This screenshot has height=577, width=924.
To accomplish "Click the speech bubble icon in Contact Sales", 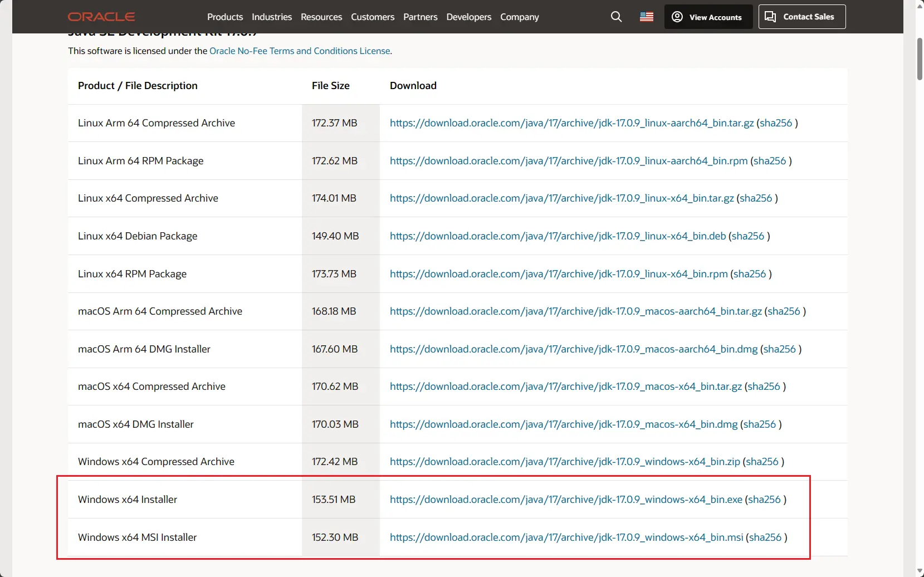I will 771,16.
